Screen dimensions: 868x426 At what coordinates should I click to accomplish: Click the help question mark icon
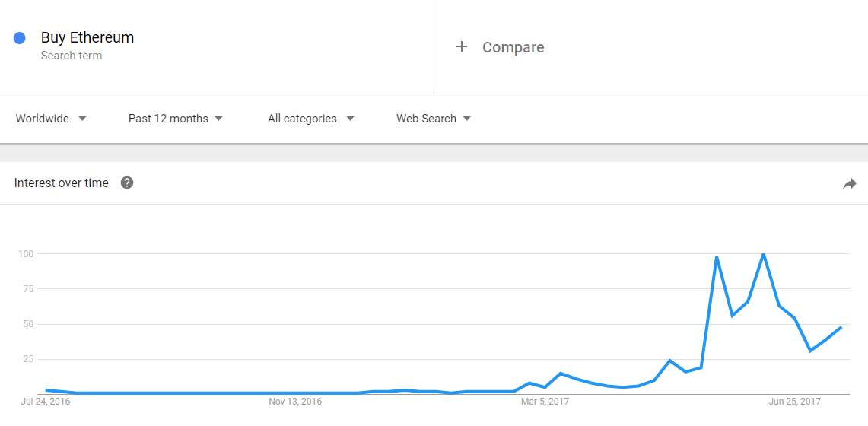click(127, 183)
